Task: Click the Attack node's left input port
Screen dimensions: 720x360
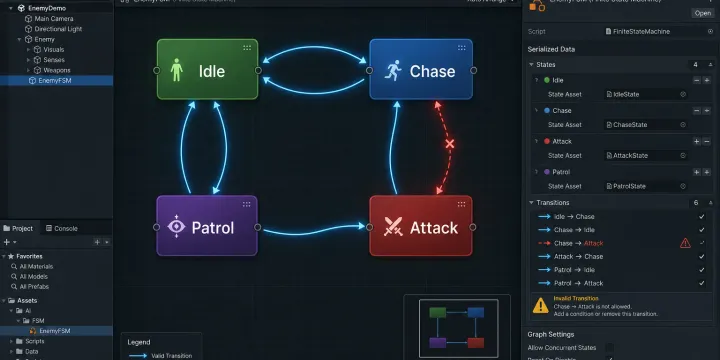Action: (369, 227)
